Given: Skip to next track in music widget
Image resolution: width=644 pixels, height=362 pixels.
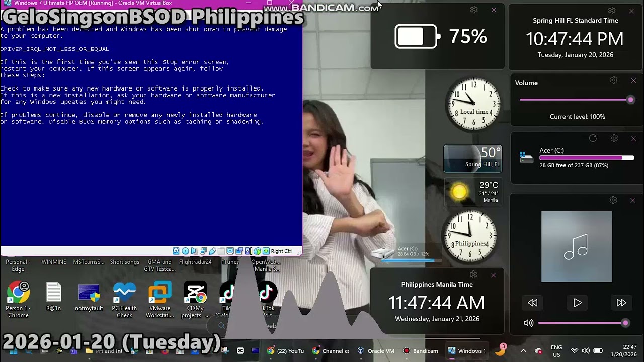Looking at the screenshot, I should click(621, 303).
